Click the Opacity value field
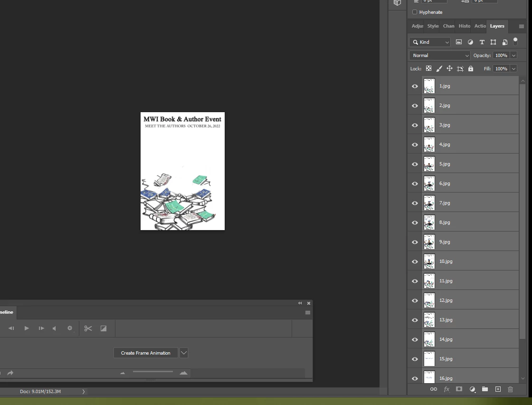 coord(501,55)
